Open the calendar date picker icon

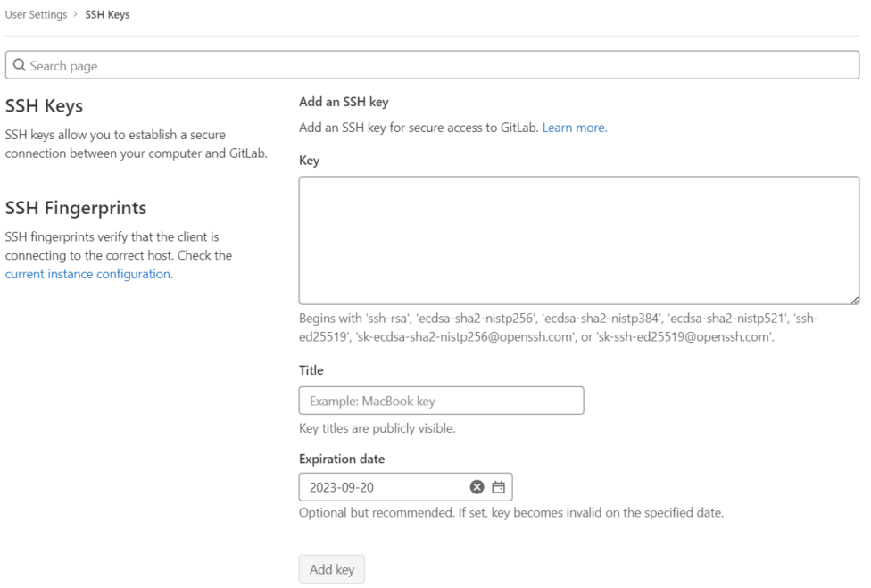[499, 487]
